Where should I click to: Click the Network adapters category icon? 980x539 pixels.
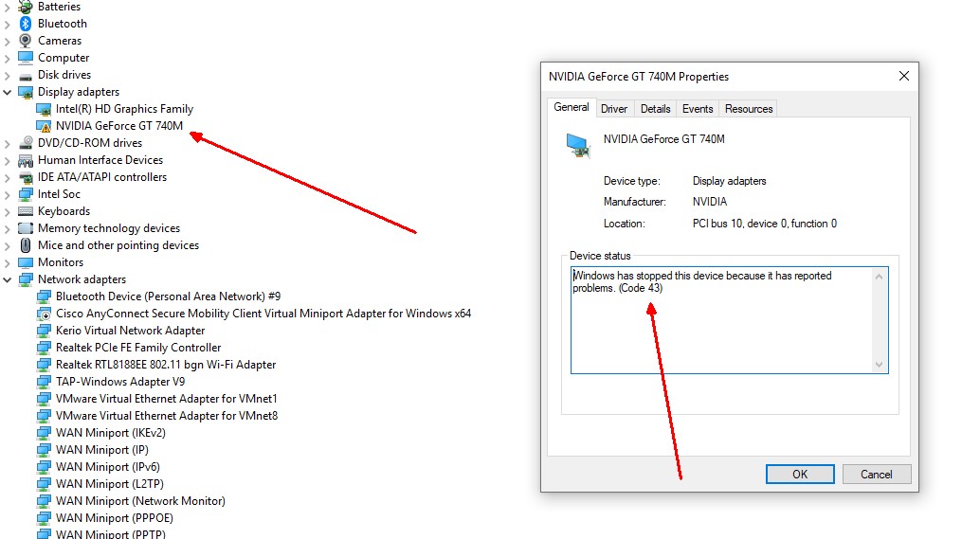25,279
